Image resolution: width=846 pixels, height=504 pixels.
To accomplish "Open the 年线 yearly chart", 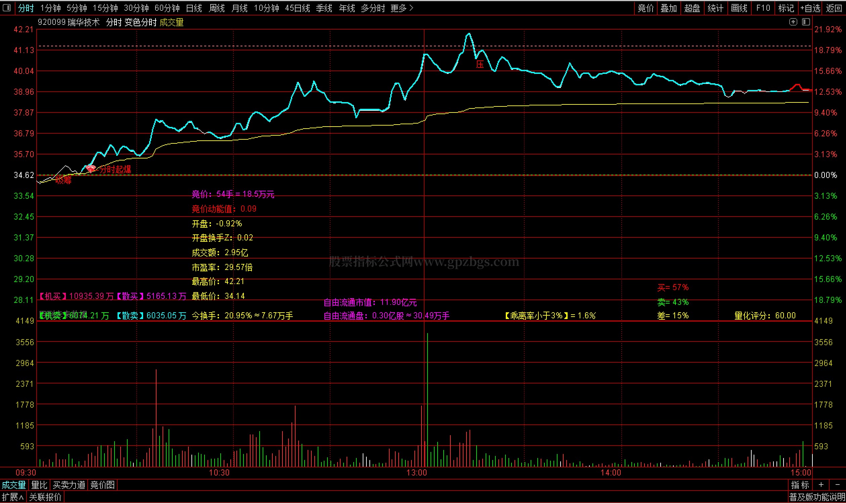I will 346,8.
